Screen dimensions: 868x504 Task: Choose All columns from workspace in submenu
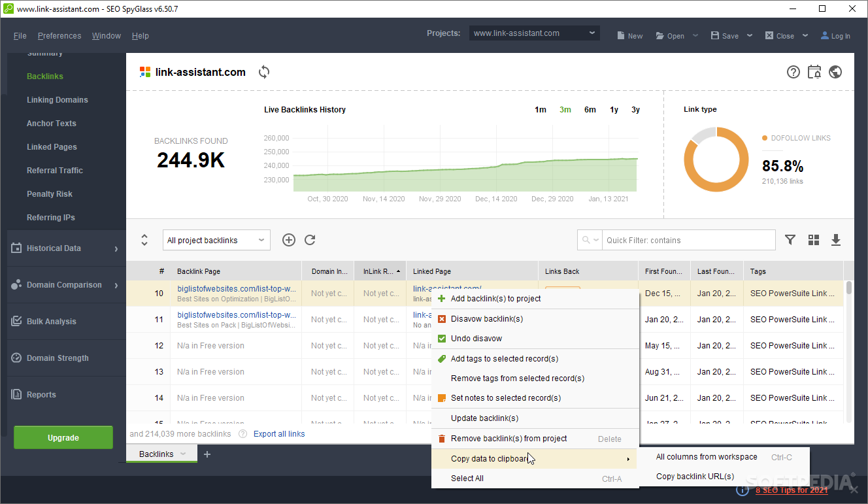point(724,458)
